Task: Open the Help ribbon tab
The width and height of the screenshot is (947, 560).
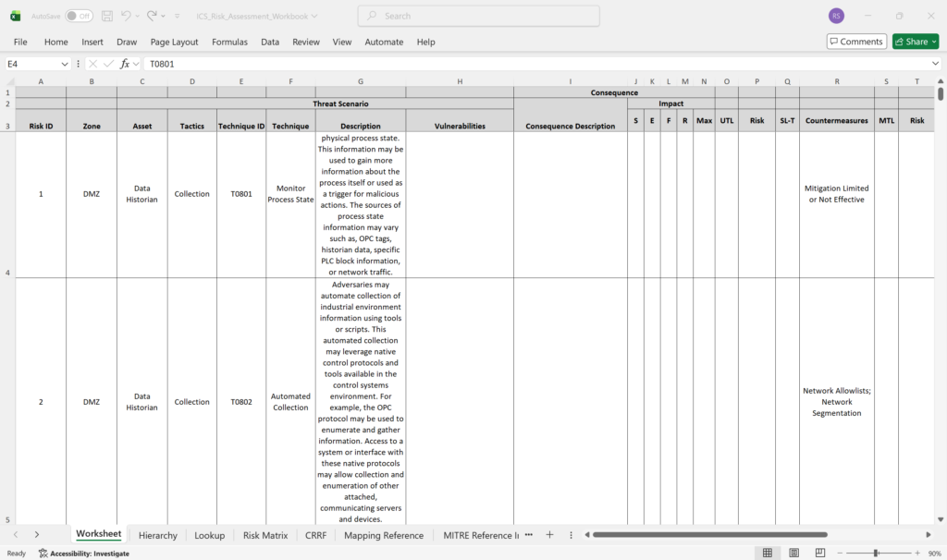Action: 425,42
